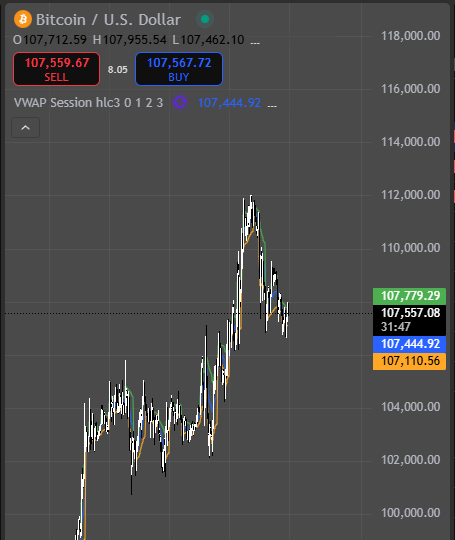Click the 112,000.00 price scale tick
This screenshot has width=455, height=540.
[x=411, y=195]
